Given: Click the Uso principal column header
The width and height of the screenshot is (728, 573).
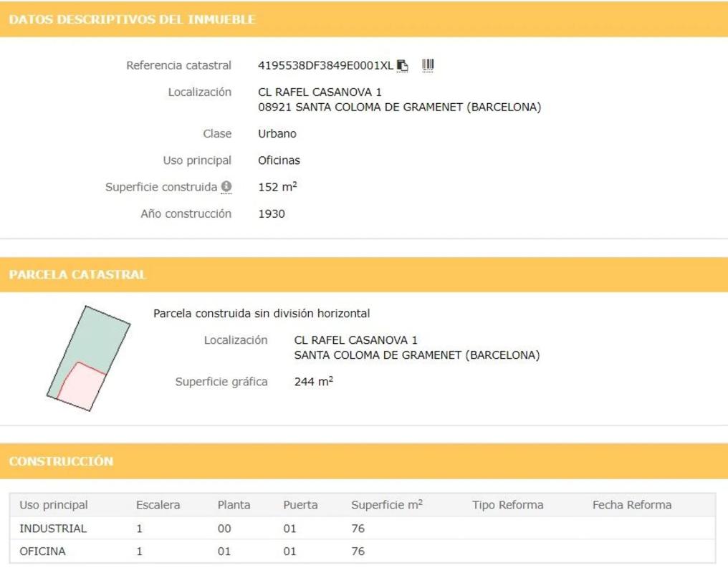Looking at the screenshot, I should tap(54, 505).
